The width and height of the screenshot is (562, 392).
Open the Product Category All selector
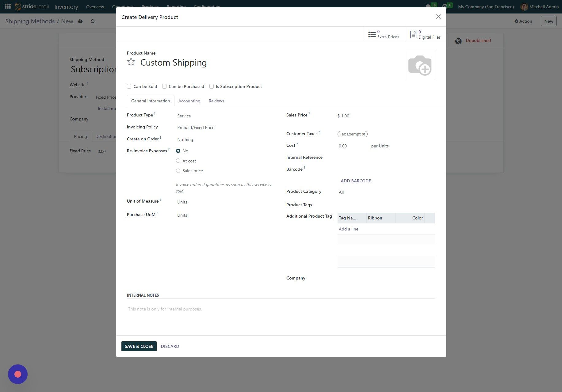341,192
